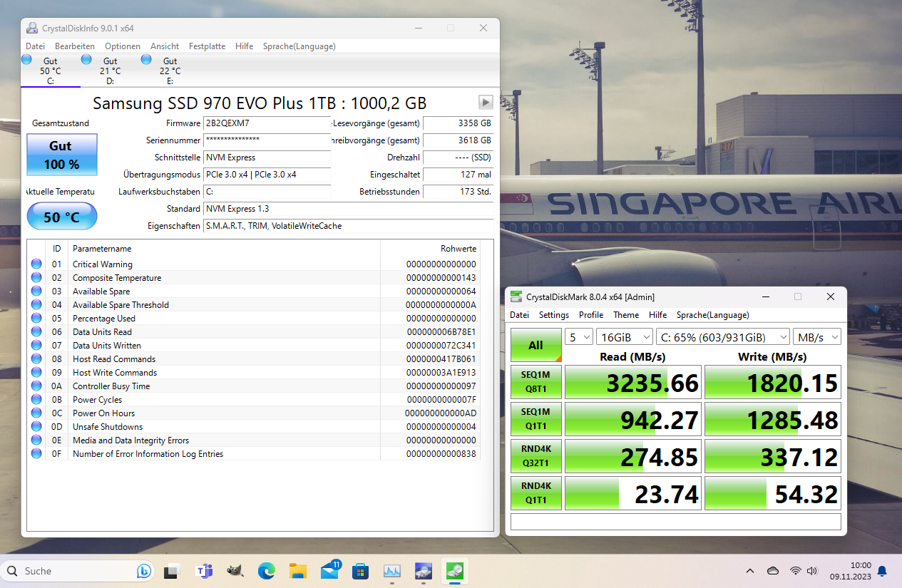This screenshot has height=588, width=902.
Task: Run RND4K Q1T1 benchmark button
Action: [x=536, y=493]
